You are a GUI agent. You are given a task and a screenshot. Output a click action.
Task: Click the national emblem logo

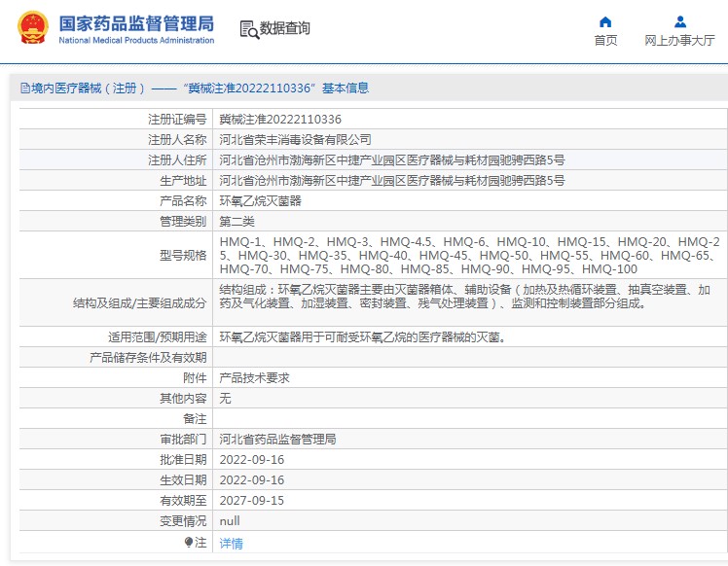[x=32, y=27]
